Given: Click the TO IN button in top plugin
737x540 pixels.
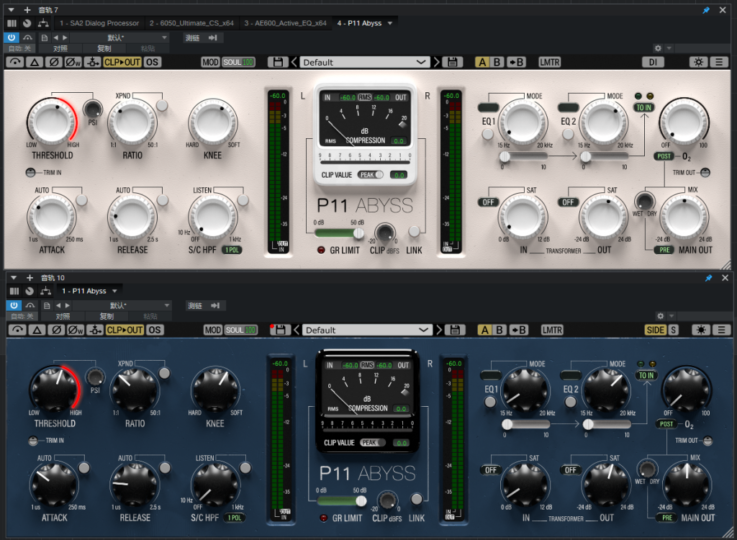Looking at the screenshot, I should (x=645, y=108).
